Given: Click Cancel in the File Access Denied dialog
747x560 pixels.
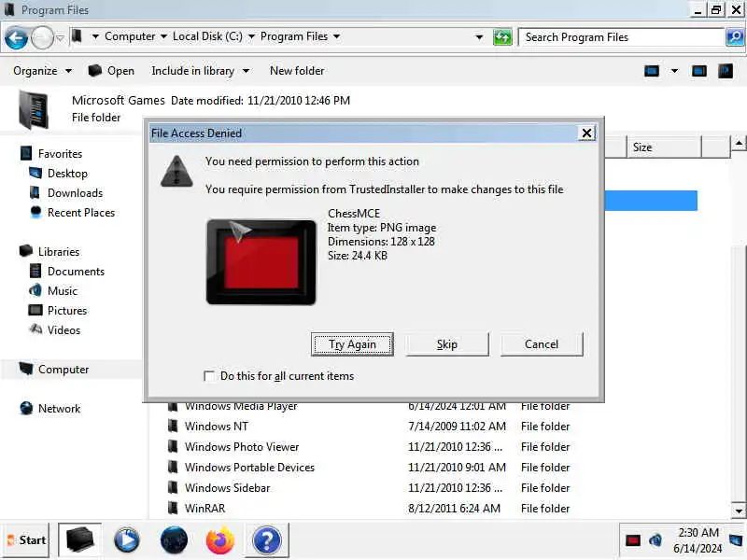Looking at the screenshot, I should [x=542, y=344].
